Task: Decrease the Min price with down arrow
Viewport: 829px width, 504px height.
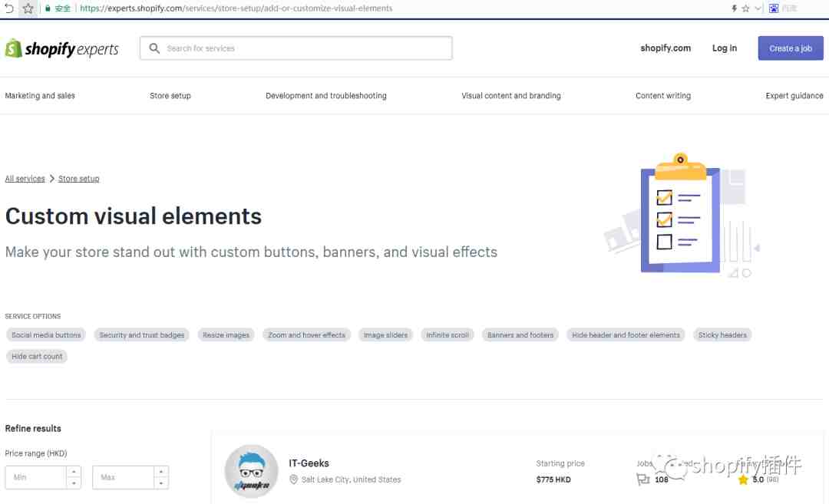Action: pos(74,483)
